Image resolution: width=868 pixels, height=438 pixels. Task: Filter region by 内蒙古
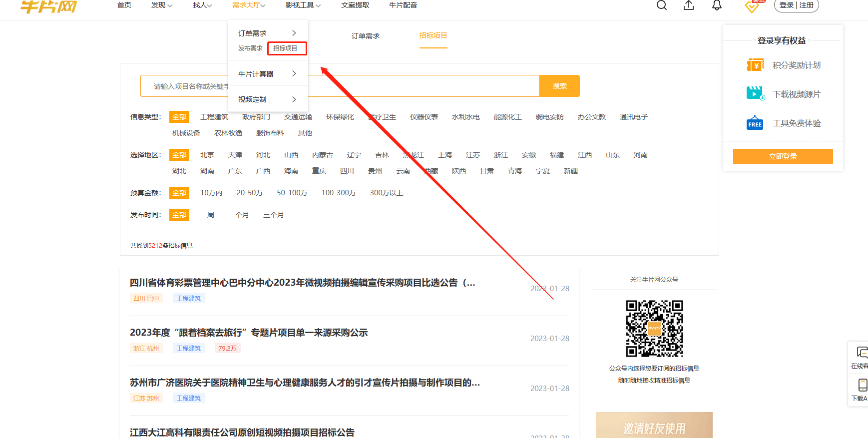pos(323,155)
